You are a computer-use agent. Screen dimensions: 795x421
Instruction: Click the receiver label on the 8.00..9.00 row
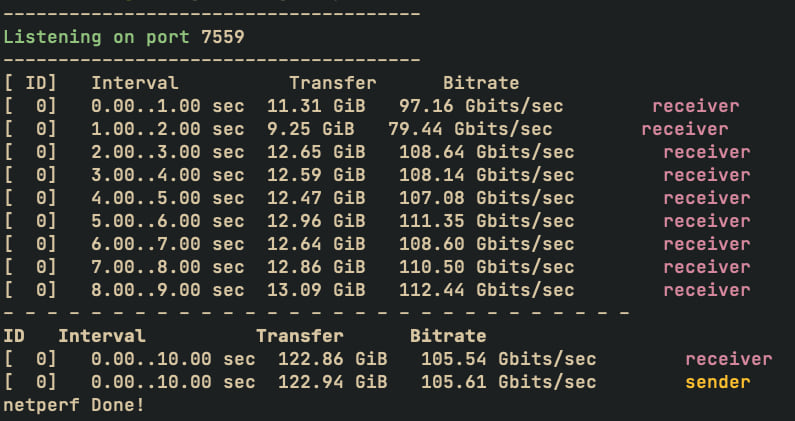pos(707,290)
